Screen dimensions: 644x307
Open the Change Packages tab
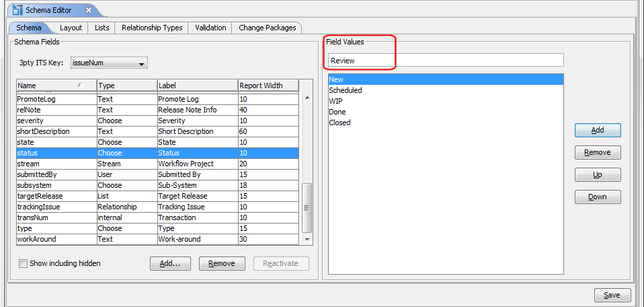point(267,28)
